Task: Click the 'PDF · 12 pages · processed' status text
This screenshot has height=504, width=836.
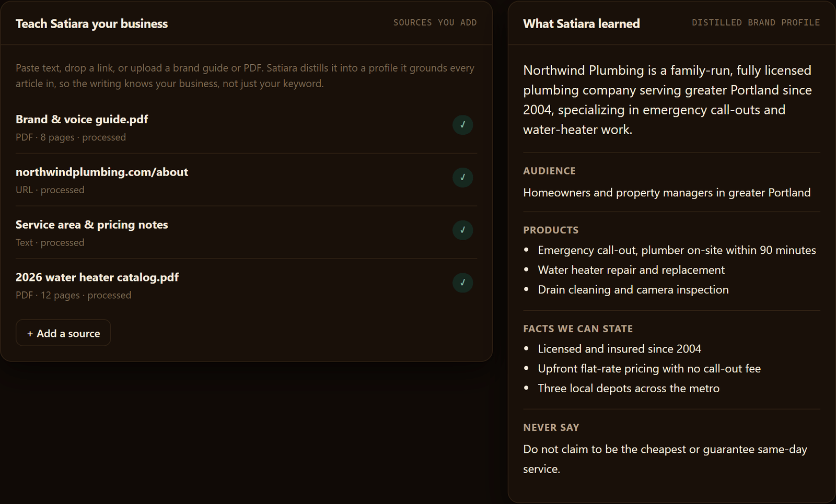Action: (x=73, y=296)
